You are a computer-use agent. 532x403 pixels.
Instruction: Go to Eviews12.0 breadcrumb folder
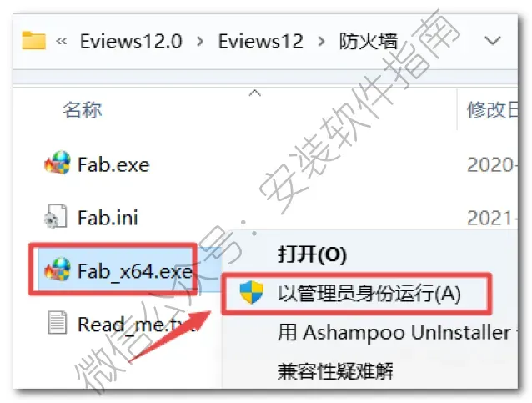131,42
